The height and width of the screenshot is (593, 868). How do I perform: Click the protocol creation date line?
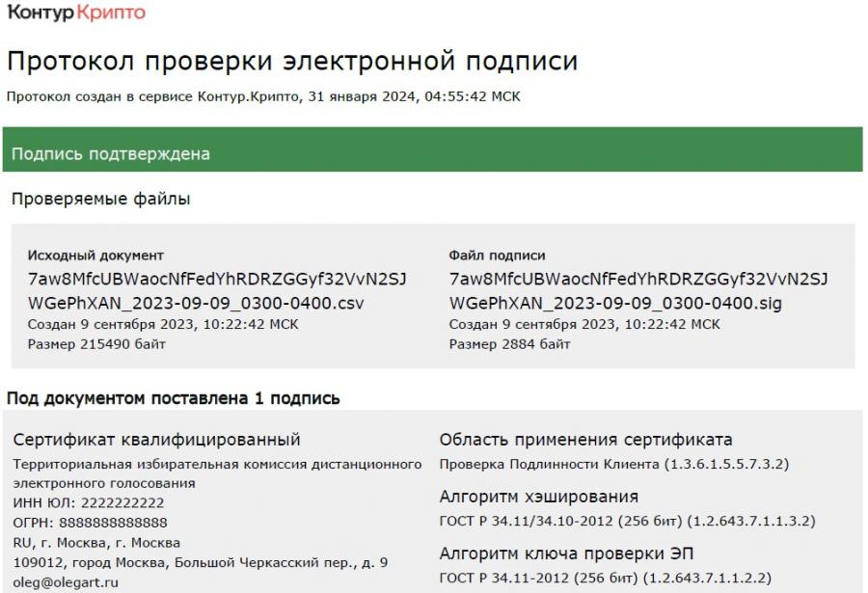(263, 96)
